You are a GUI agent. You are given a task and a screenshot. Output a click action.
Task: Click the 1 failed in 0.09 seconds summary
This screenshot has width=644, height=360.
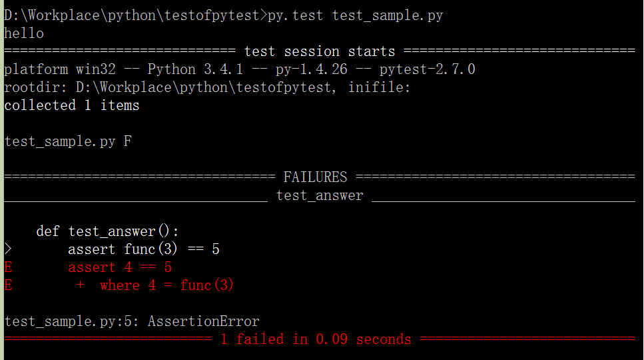tap(316, 339)
